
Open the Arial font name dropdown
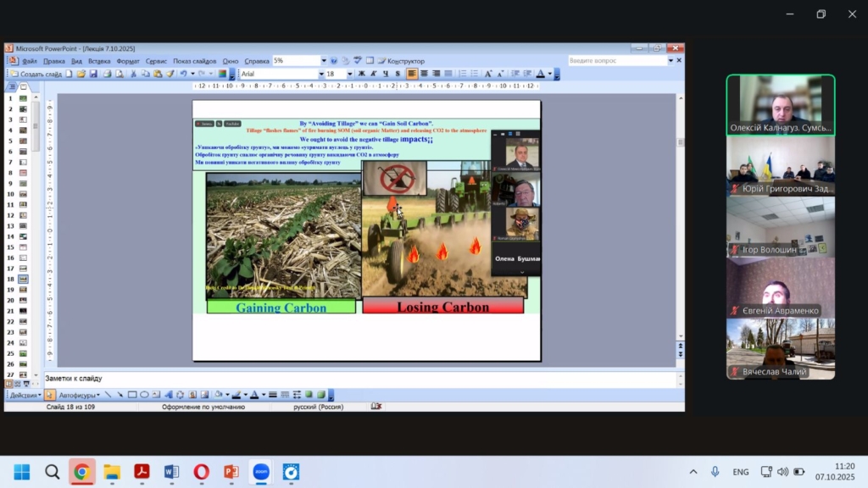click(x=321, y=74)
